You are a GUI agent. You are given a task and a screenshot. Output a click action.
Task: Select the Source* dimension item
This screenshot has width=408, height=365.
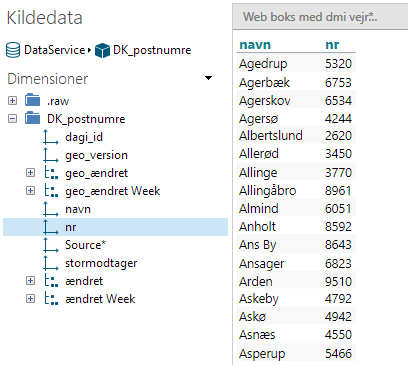85,245
